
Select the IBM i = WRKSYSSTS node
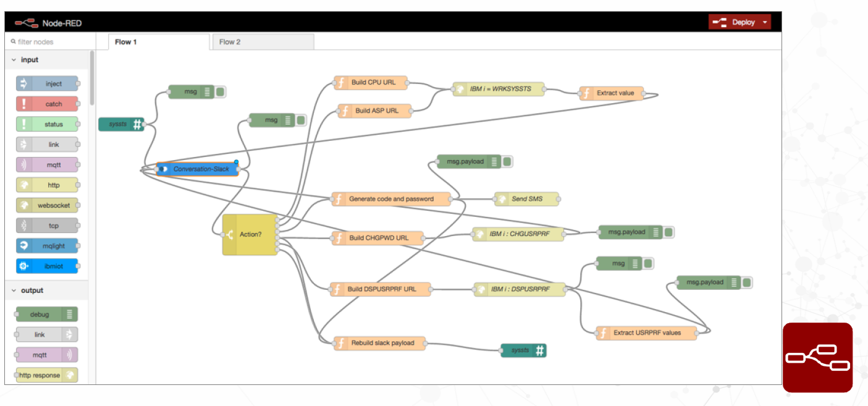click(499, 89)
